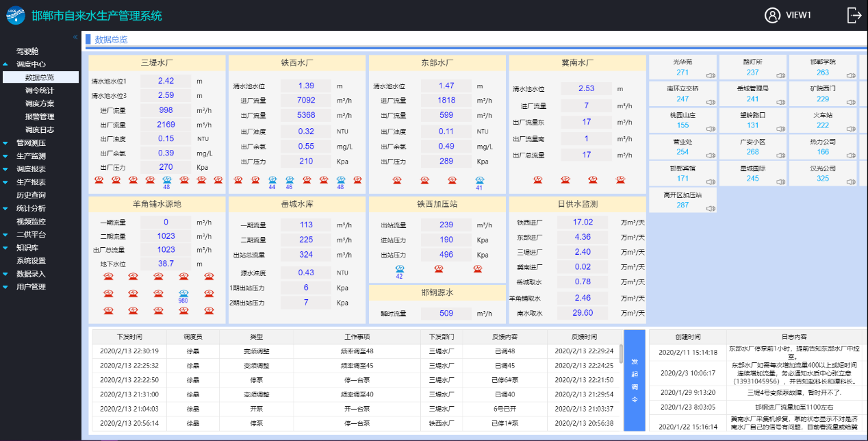868x441 pixels.
Task: Click the speaker icon on the 火车站 card
Action: 851,129
